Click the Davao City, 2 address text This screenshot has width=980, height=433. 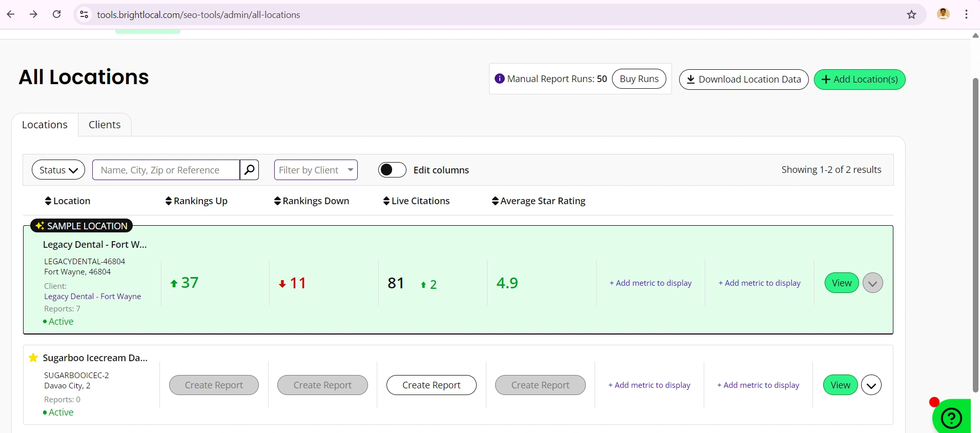click(x=67, y=386)
